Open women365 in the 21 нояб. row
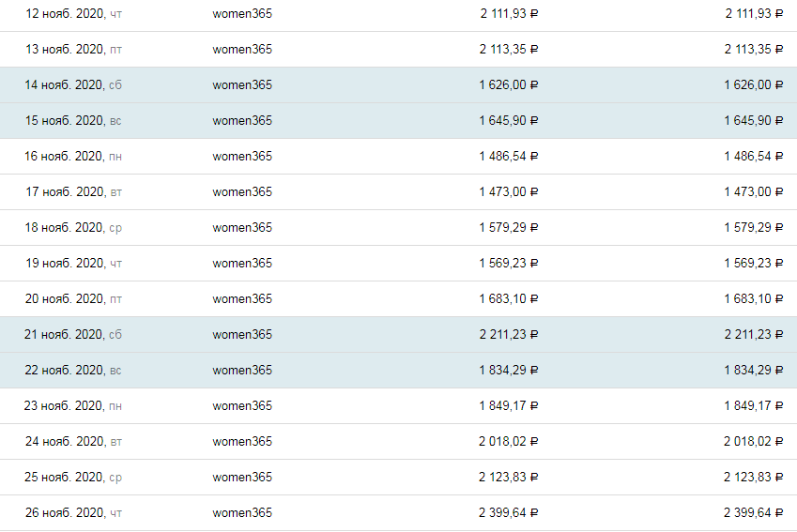797x532 pixels. [x=242, y=334]
